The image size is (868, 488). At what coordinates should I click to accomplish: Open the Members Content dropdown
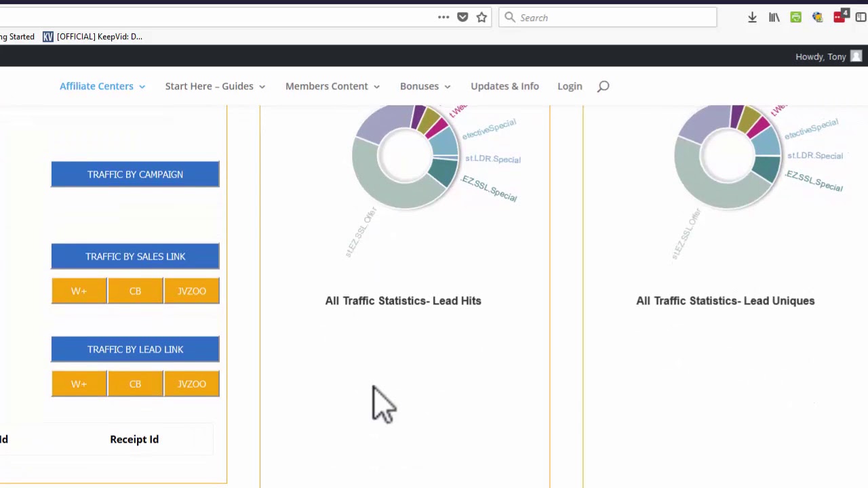(332, 86)
